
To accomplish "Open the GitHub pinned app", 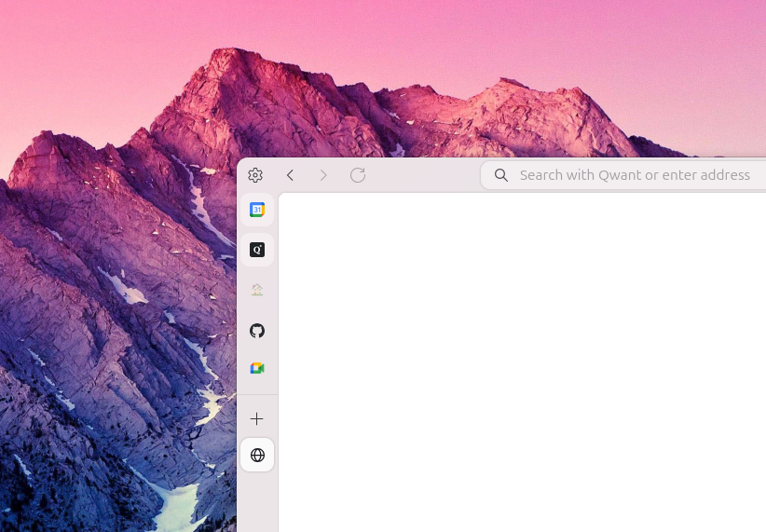I will tap(257, 331).
